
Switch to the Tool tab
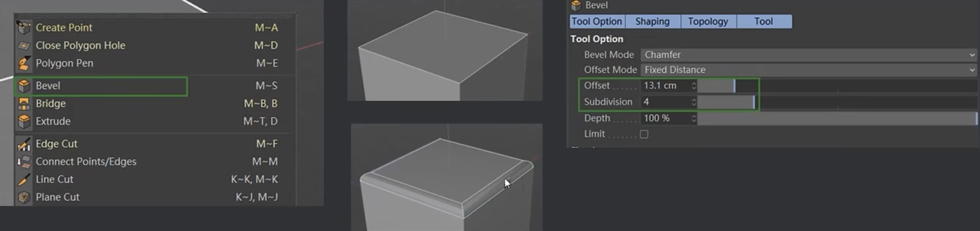(764, 21)
